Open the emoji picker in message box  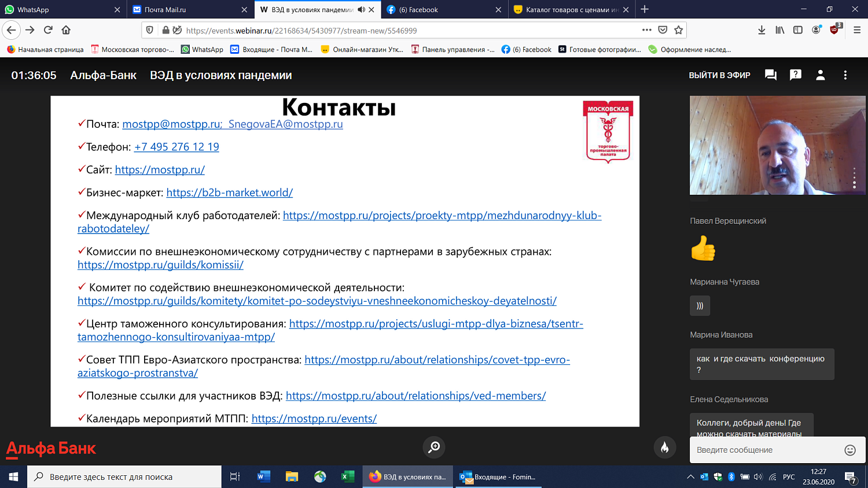point(850,450)
